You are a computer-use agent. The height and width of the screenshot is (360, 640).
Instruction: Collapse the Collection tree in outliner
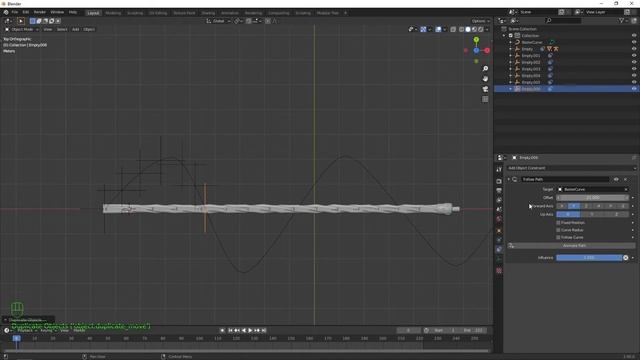(504, 36)
